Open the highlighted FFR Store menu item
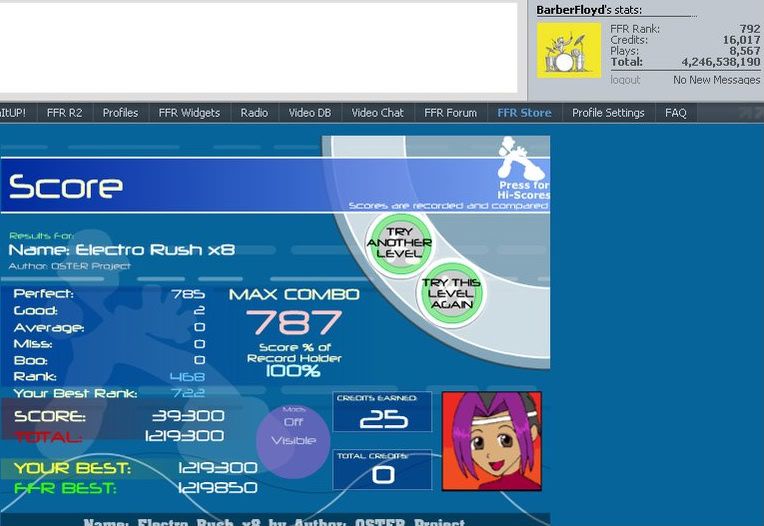764x526 pixels. tap(524, 113)
